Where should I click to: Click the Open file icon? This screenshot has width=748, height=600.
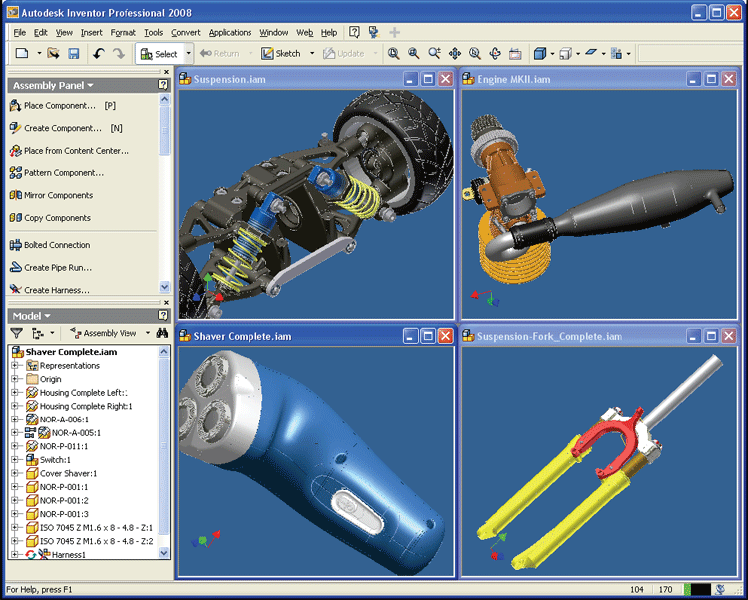point(53,53)
